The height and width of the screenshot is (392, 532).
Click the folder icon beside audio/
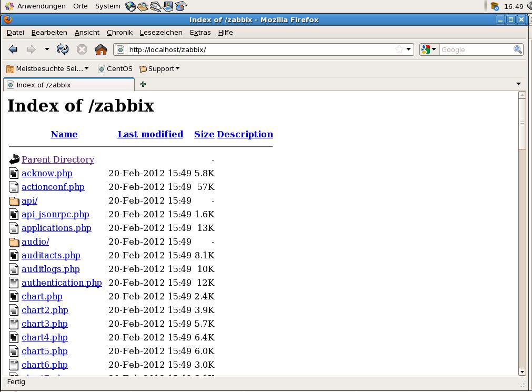click(x=14, y=242)
